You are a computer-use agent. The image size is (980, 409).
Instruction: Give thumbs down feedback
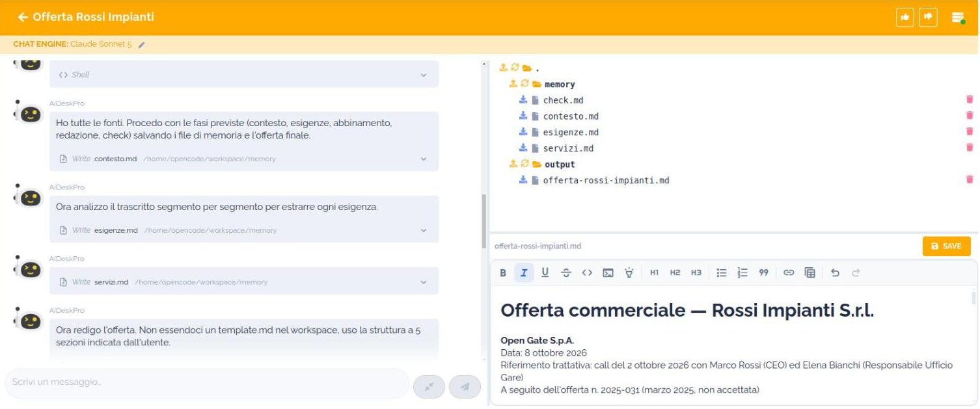pyautogui.click(x=928, y=17)
